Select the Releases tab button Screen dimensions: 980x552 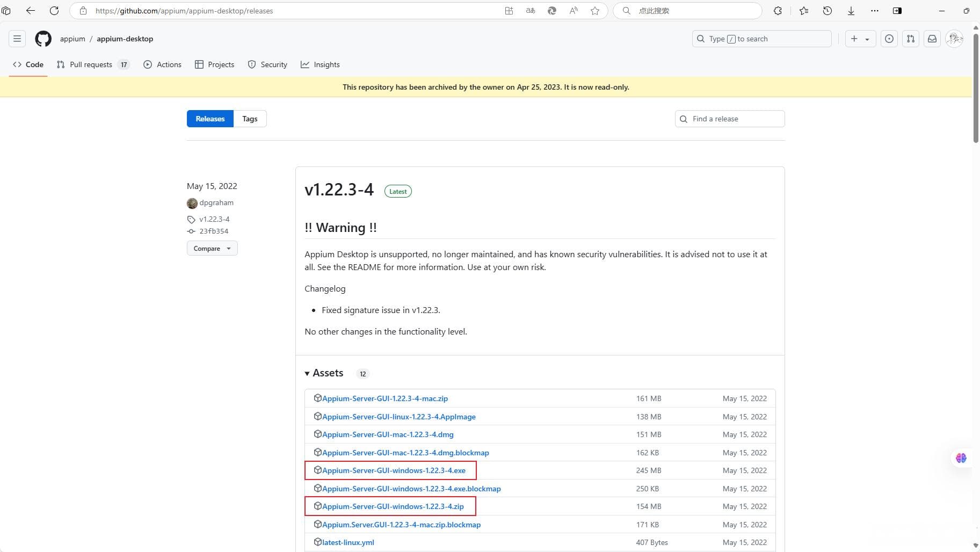tap(210, 119)
